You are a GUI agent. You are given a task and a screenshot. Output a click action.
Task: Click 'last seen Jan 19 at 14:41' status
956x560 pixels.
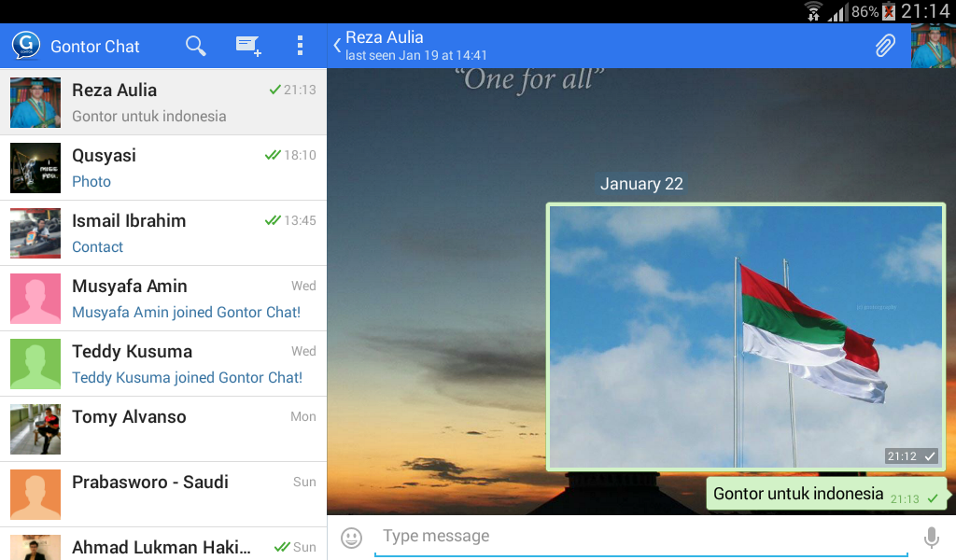pos(416,55)
